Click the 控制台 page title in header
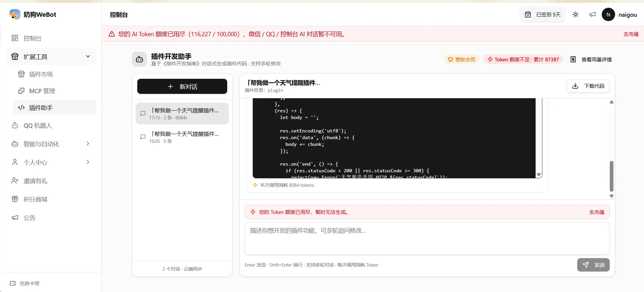Image resolution: width=644 pixels, height=292 pixels. click(119, 15)
